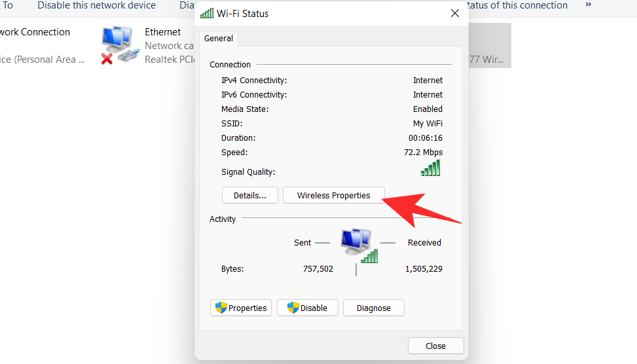Click the highlighted Wi-Fi adapter behind the dialog
The height and width of the screenshot is (364, 637).
pos(488,46)
